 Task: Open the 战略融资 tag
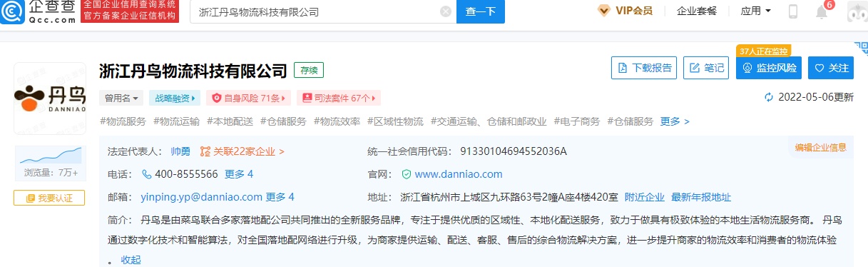(x=175, y=98)
